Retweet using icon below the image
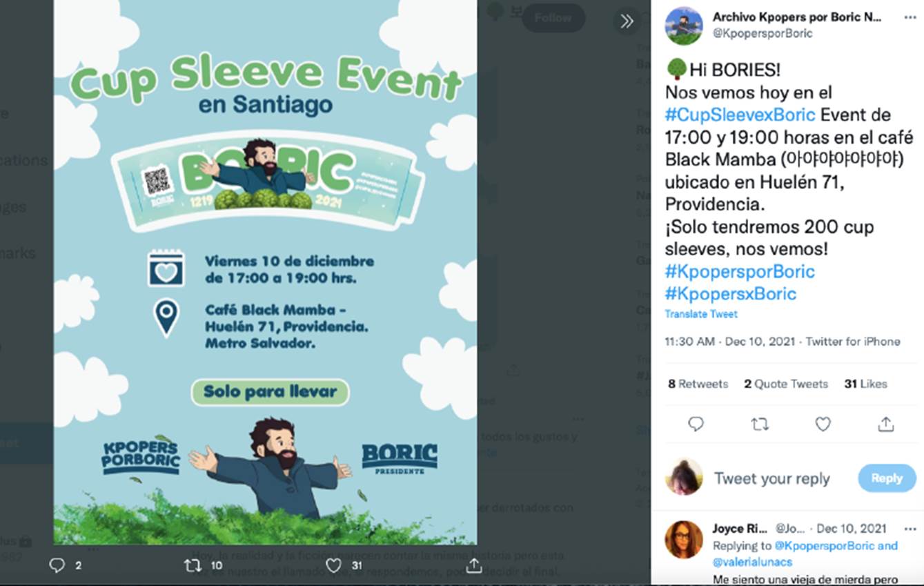This screenshot has width=924, height=586. click(x=193, y=565)
